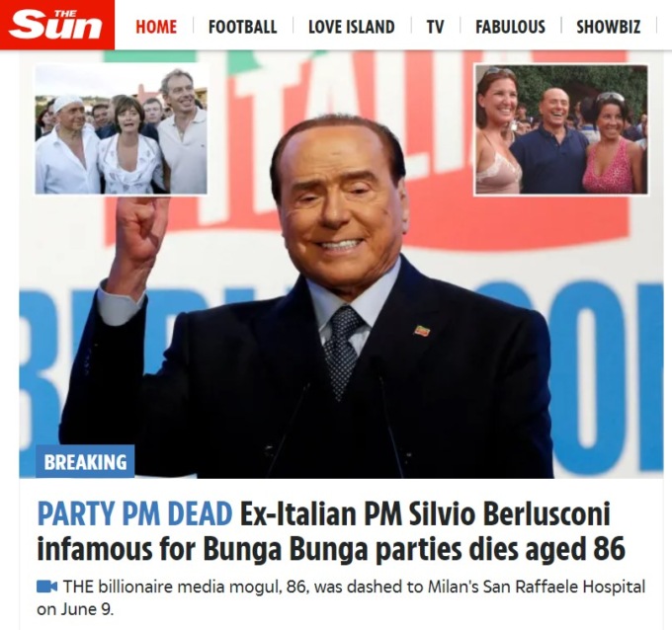Select TV in the navigation bar
This screenshot has height=630, width=672.
(435, 27)
